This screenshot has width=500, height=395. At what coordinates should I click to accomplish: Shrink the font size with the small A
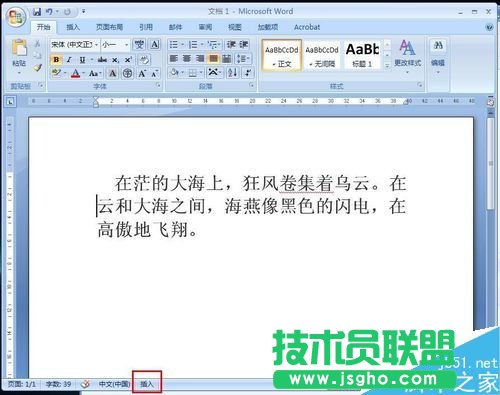pos(154,73)
